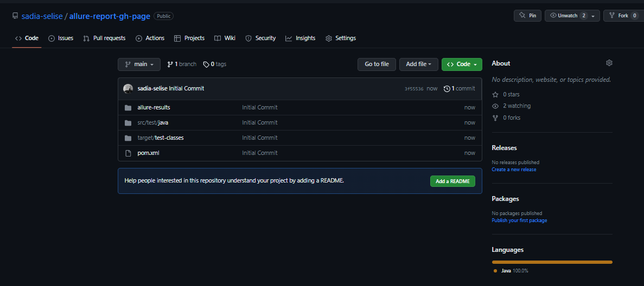Open the Actions tab

(150, 38)
